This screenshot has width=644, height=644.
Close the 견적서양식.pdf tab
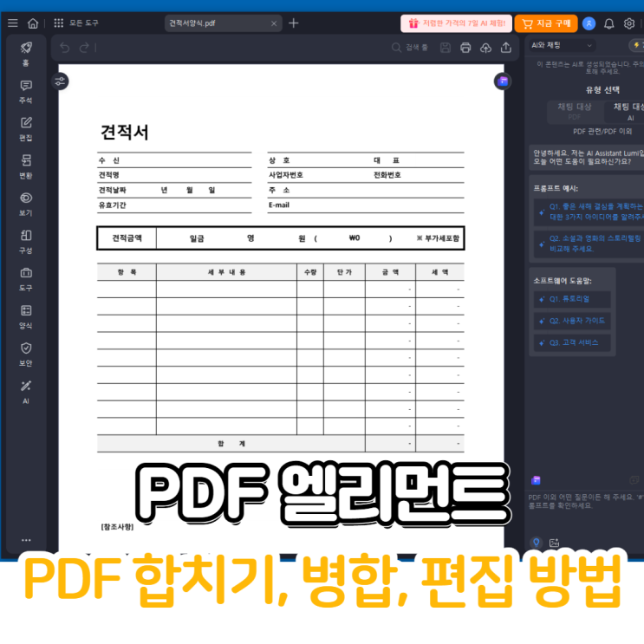pyautogui.click(x=274, y=23)
